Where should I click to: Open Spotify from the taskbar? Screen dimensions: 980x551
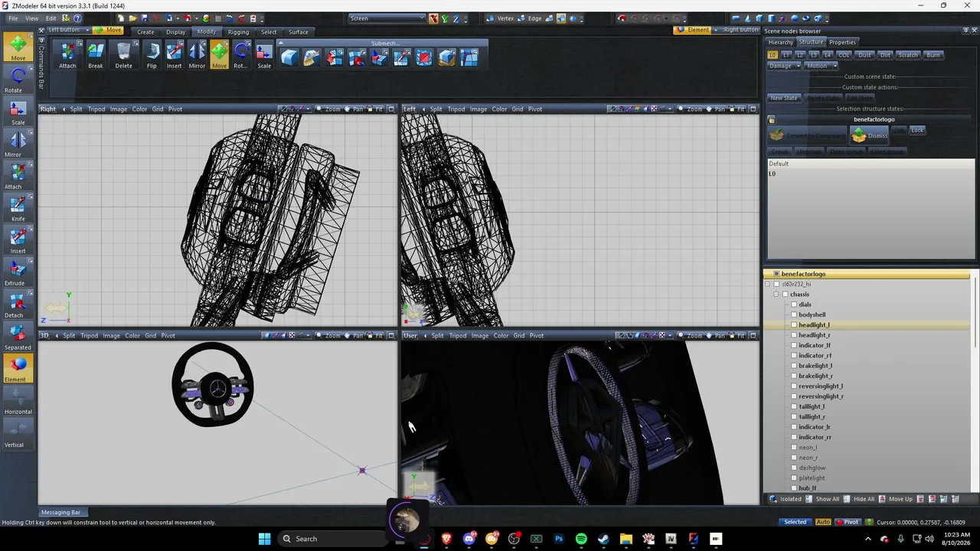coord(581,539)
